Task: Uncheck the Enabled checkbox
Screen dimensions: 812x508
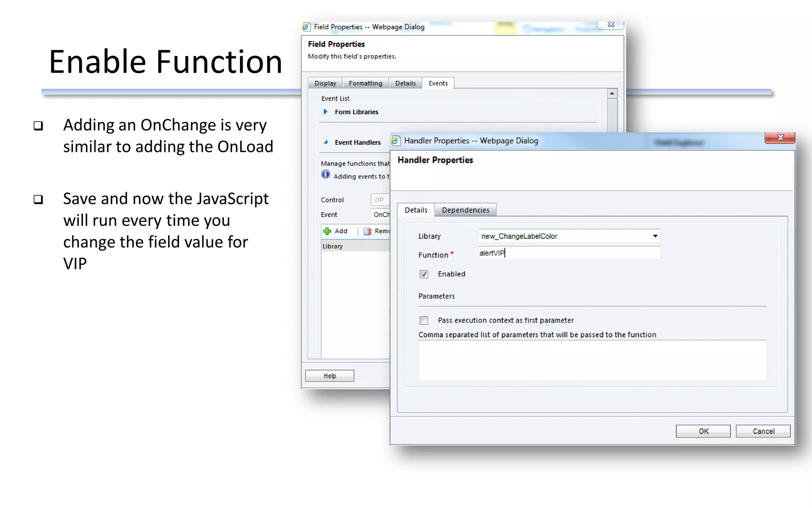Action: [424, 274]
